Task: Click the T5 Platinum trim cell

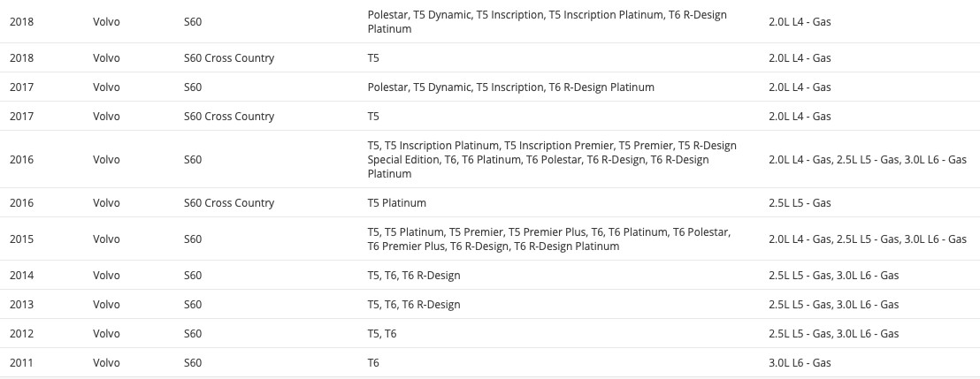Action: point(396,203)
